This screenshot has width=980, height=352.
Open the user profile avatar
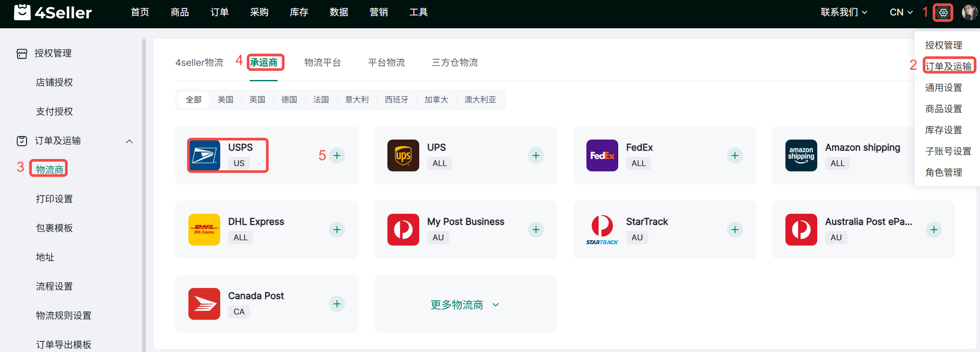969,12
